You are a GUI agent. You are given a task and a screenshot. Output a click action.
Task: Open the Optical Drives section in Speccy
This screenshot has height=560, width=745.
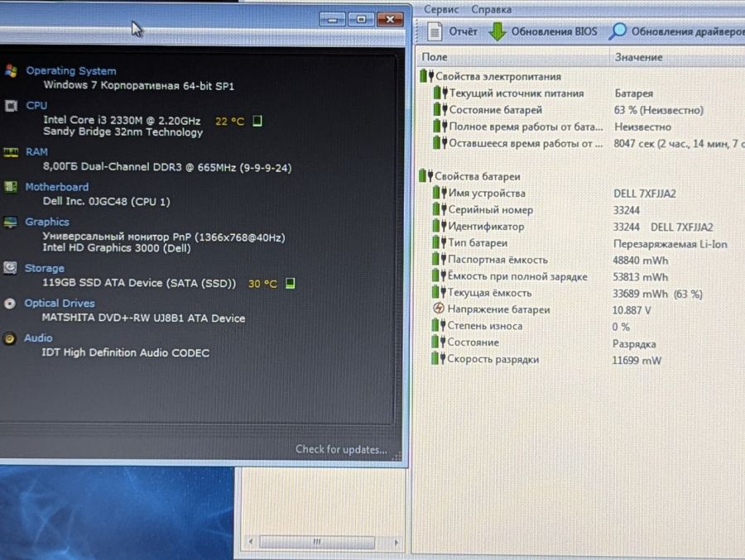[60, 303]
